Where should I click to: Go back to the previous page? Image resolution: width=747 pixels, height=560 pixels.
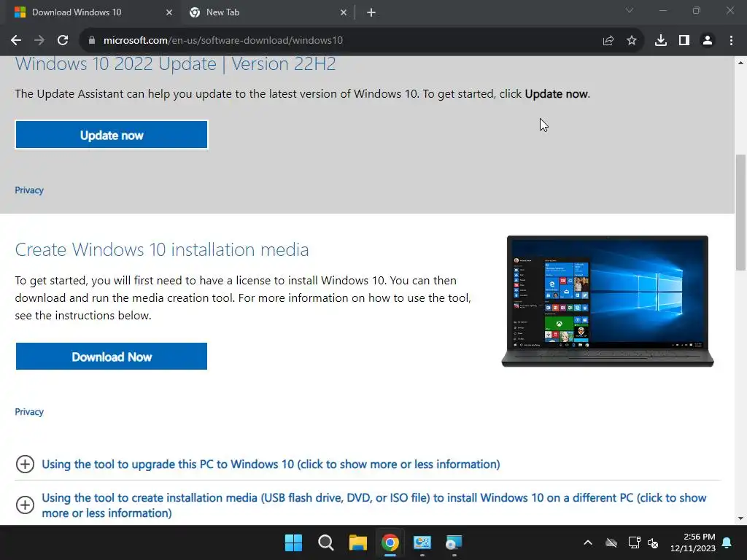pyautogui.click(x=16, y=41)
